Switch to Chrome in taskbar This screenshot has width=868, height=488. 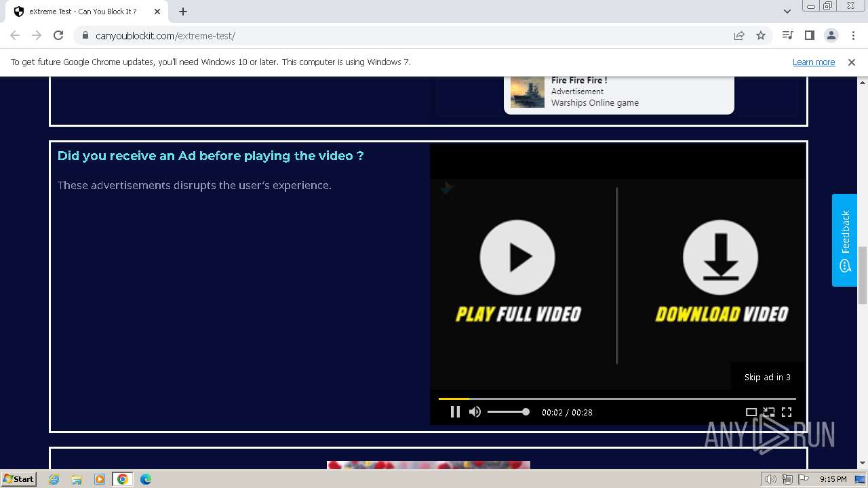[123, 479]
